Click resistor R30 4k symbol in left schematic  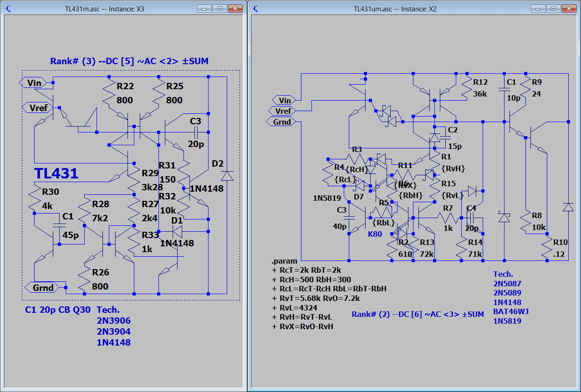coord(34,198)
